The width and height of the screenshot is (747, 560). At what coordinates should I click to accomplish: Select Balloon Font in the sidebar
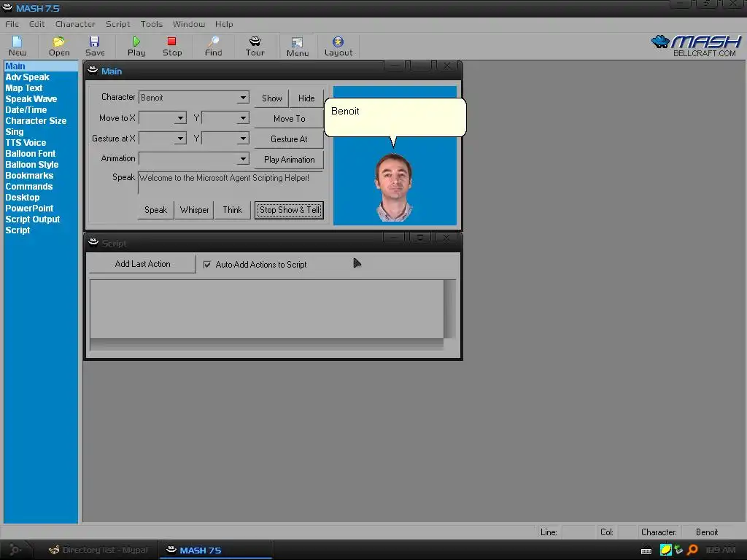pyautogui.click(x=31, y=154)
